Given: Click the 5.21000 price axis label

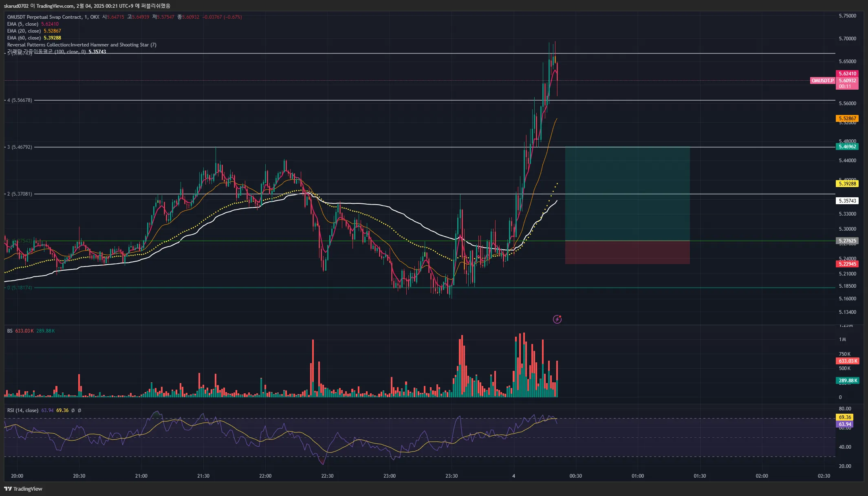Looking at the screenshot, I should [x=848, y=274].
